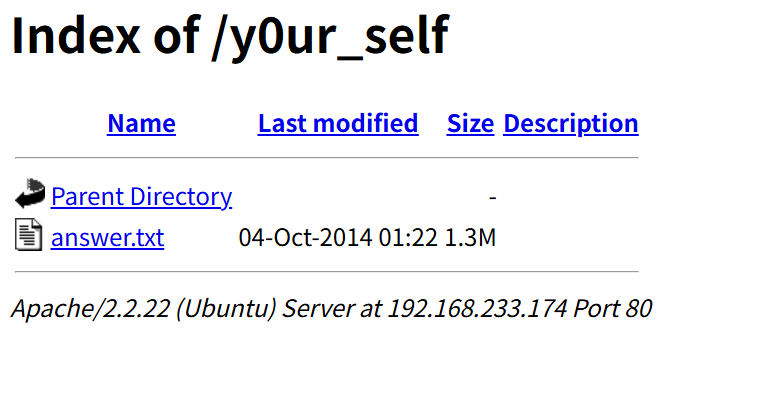Click the (Ubuntu) text in server footer
Viewport: 758px width, 398px height.
(226, 309)
